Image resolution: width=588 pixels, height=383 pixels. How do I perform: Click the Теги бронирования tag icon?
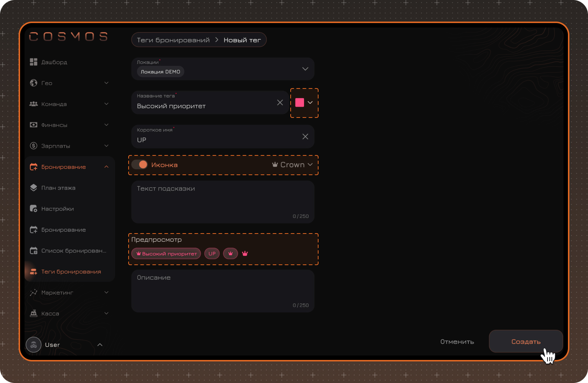click(33, 271)
